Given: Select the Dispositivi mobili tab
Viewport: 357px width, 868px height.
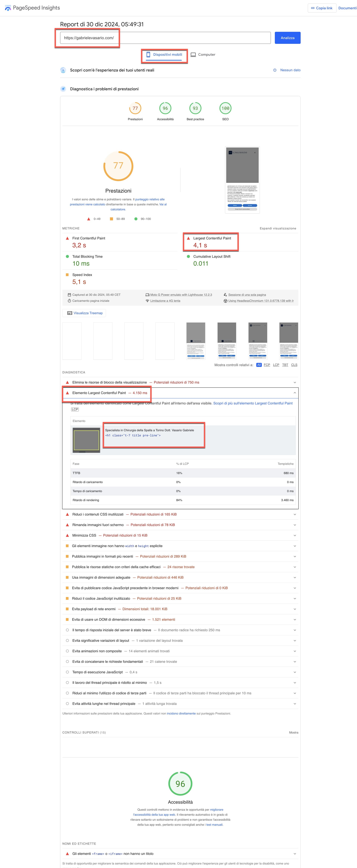Looking at the screenshot, I should [164, 55].
